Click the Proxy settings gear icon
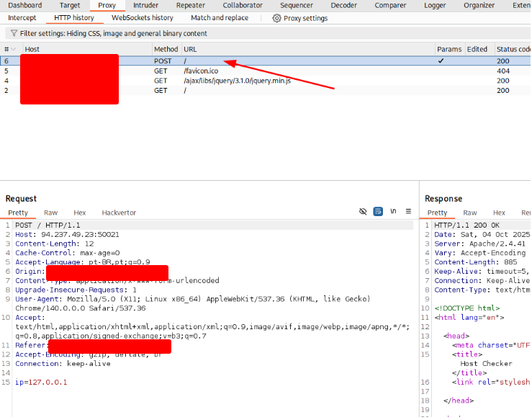This screenshot has height=420, width=532. 276,18
